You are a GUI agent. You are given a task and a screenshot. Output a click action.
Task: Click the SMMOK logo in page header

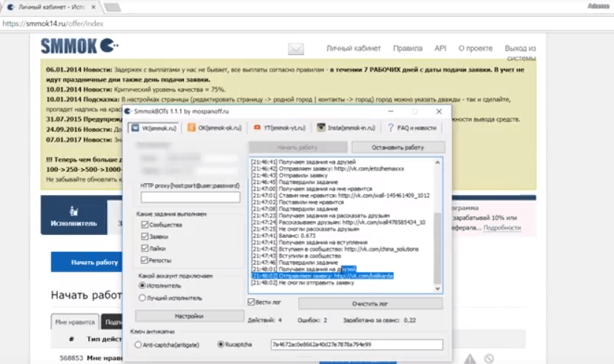(x=79, y=46)
